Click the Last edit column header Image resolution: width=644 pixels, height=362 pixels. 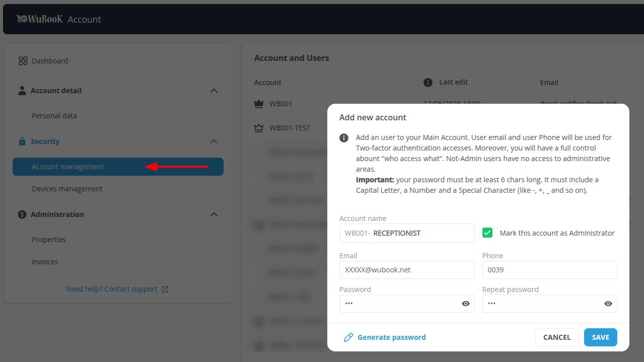[x=454, y=82]
